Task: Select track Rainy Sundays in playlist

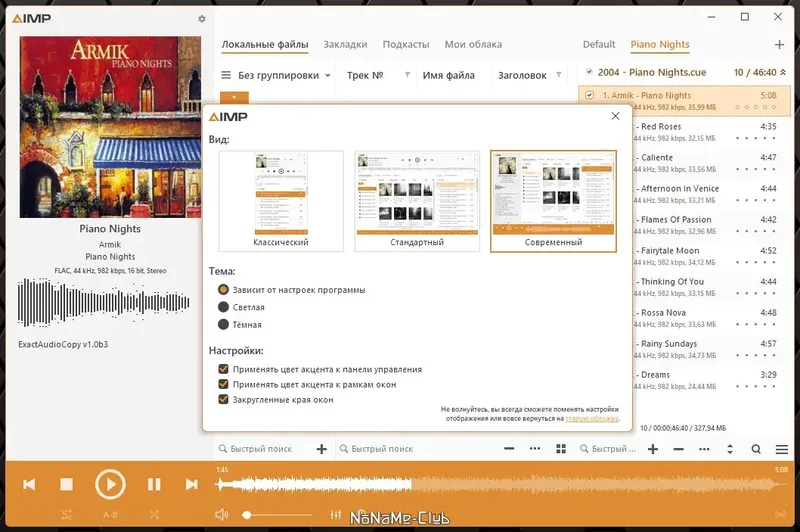Action: pos(711,349)
